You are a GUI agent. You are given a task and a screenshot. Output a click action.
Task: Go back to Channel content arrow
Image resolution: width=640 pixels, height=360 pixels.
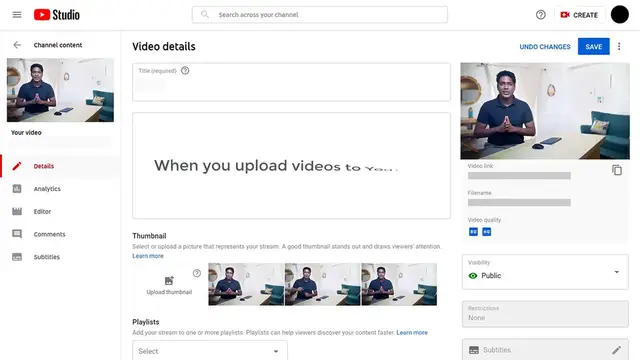(x=17, y=45)
